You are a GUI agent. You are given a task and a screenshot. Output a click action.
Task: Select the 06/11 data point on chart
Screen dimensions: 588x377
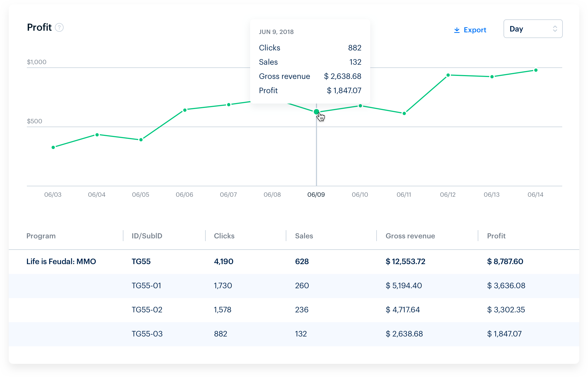(404, 113)
